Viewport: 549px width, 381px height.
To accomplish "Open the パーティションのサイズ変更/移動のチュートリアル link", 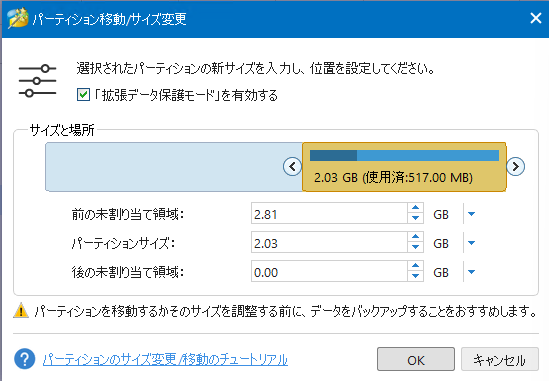I will pos(165,360).
